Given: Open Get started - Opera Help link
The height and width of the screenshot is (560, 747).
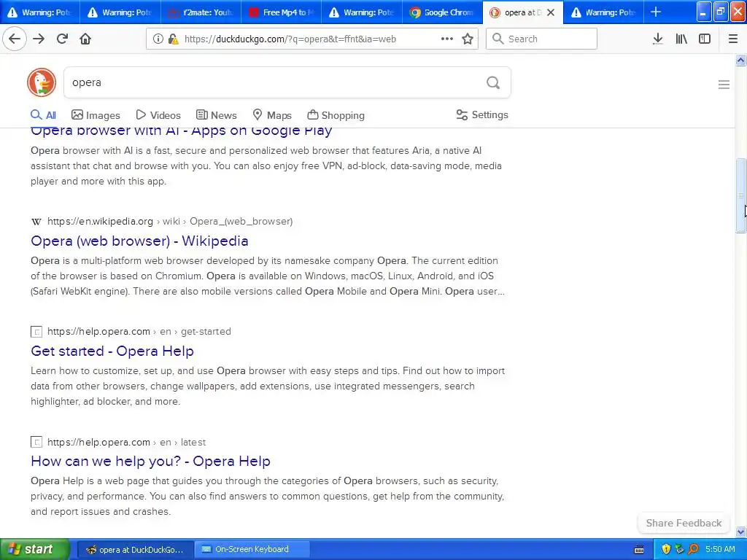Looking at the screenshot, I should [x=112, y=351].
